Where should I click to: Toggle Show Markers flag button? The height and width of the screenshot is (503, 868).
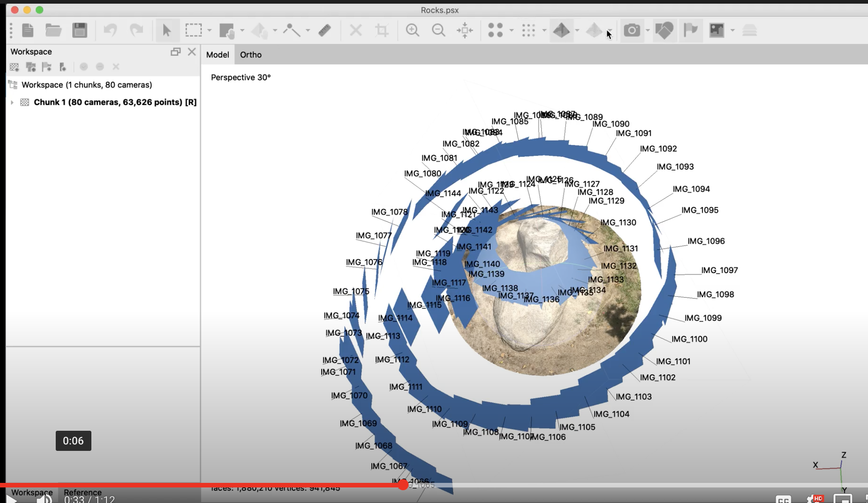pos(691,30)
